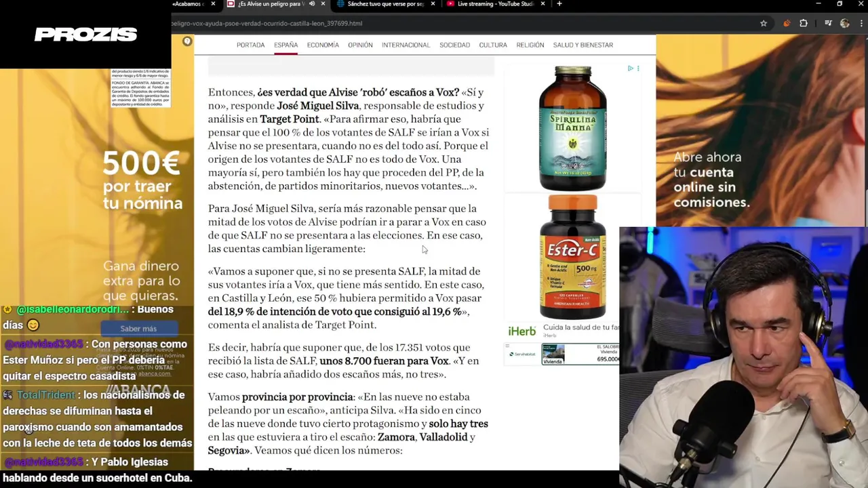Click the PROZIS logo

click(85, 35)
